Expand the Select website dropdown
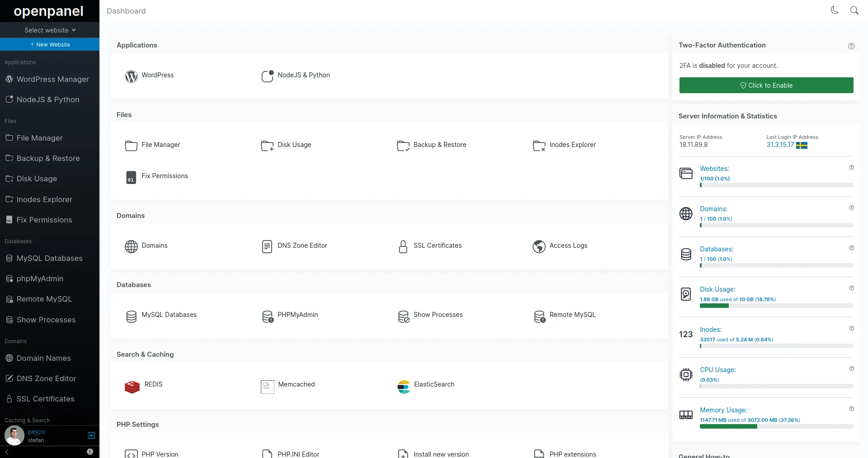Viewport: 868px width, 458px height. (x=50, y=30)
